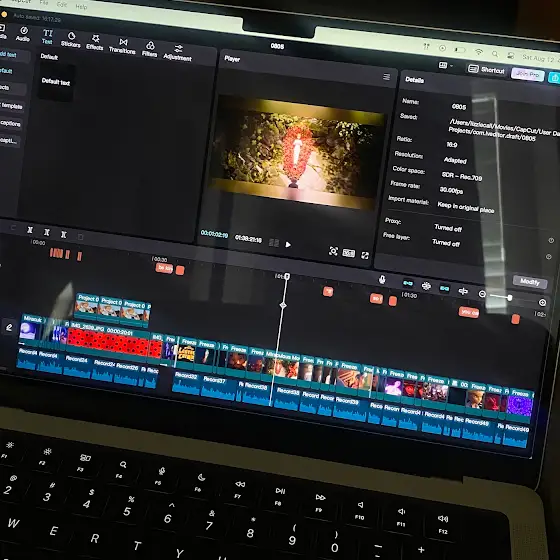Open the Filters tab
Viewport: 560px width, 560px height.
[x=150, y=49]
